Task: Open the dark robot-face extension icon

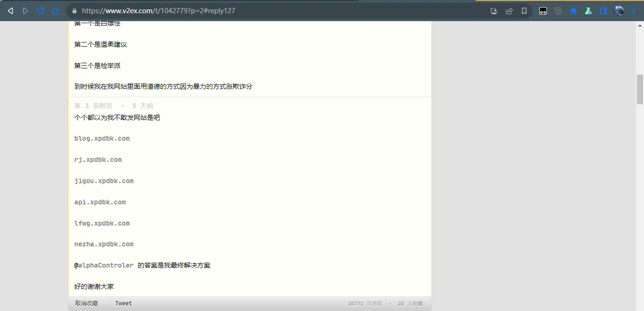Action: point(543,11)
